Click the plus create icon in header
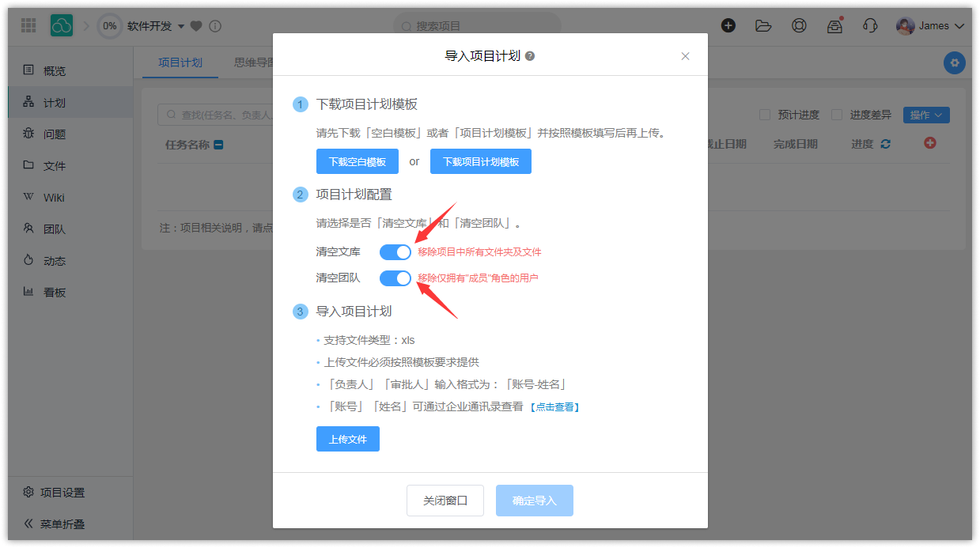The width and height of the screenshot is (980, 548). click(728, 25)
